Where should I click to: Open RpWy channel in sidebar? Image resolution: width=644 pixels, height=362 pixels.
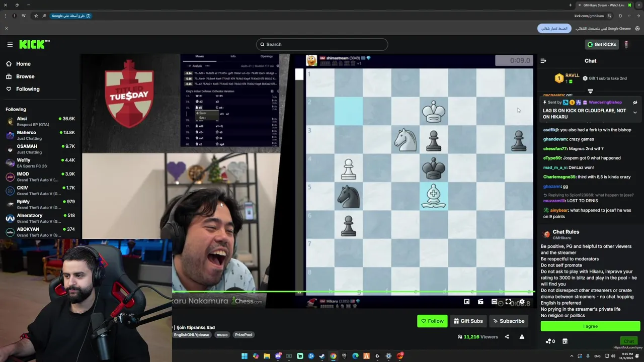tap(40, 204)
